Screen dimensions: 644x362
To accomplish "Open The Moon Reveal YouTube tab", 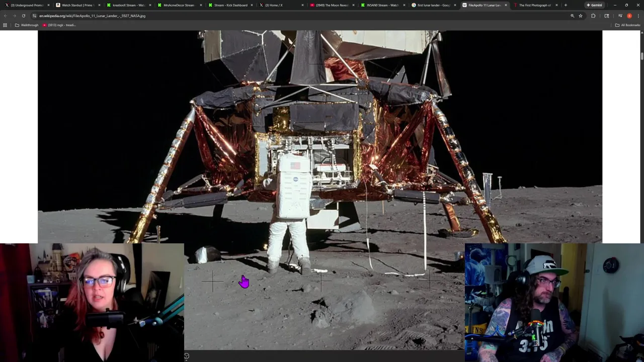I will [332, 5].
